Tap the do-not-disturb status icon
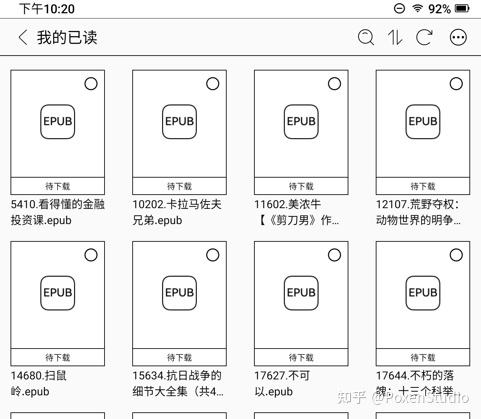Viewport: 481px width, 419px height. point(399,8)
